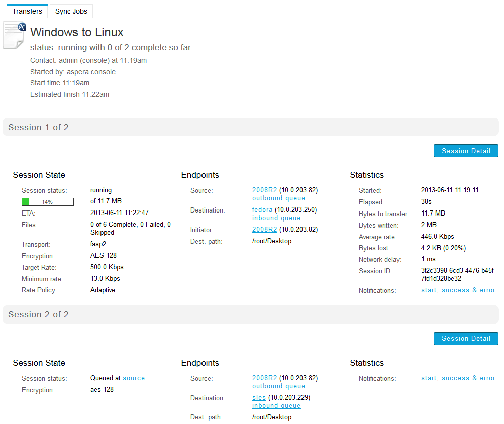Select Files value 0 of 6 Complete
The height and width of the screenshot is (424, 504).
click(x=131, y=228)
